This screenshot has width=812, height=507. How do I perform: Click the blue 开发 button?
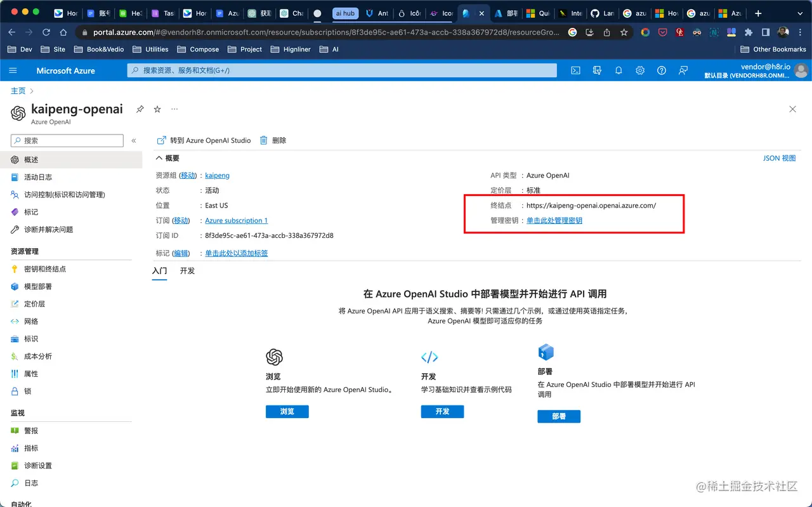pos(442,411)
